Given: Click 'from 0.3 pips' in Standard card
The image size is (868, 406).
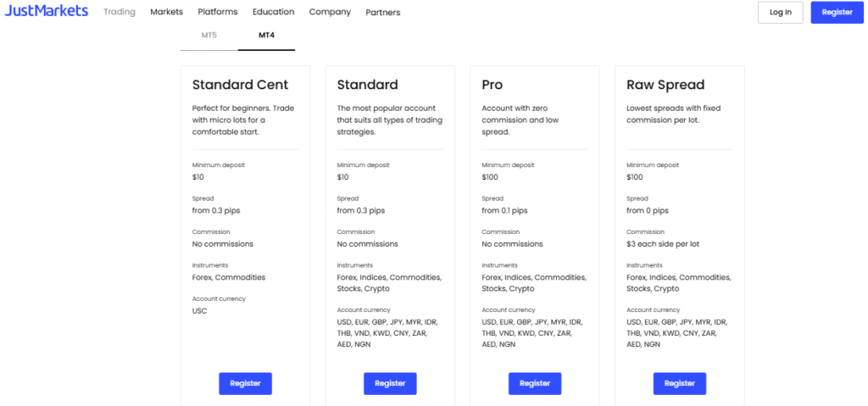Looking at the screenshot, I should (361, 211).
